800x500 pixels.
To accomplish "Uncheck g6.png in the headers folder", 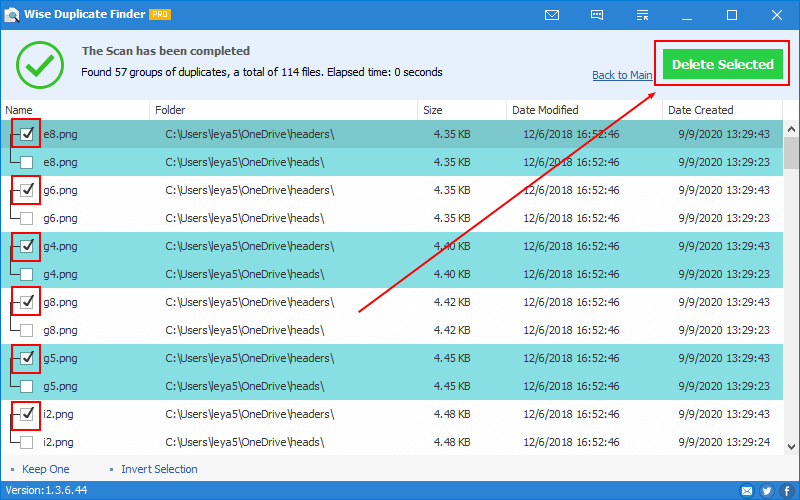I will [27, 190].
